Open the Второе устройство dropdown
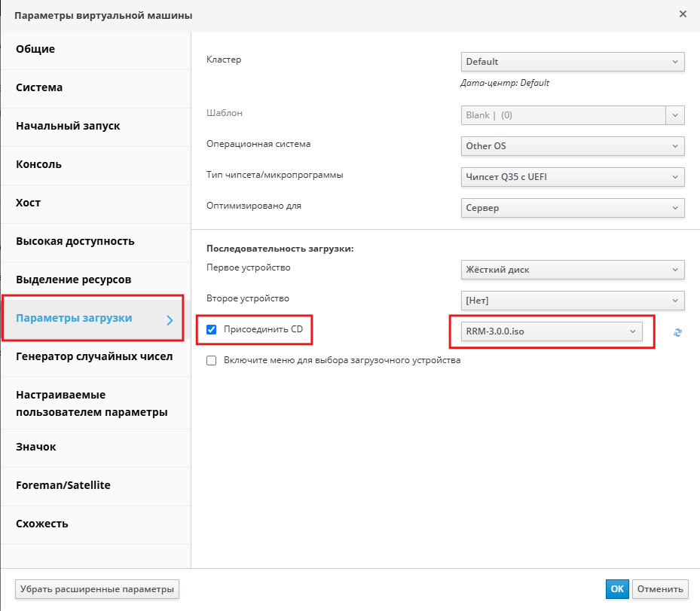 coord(572,301)
